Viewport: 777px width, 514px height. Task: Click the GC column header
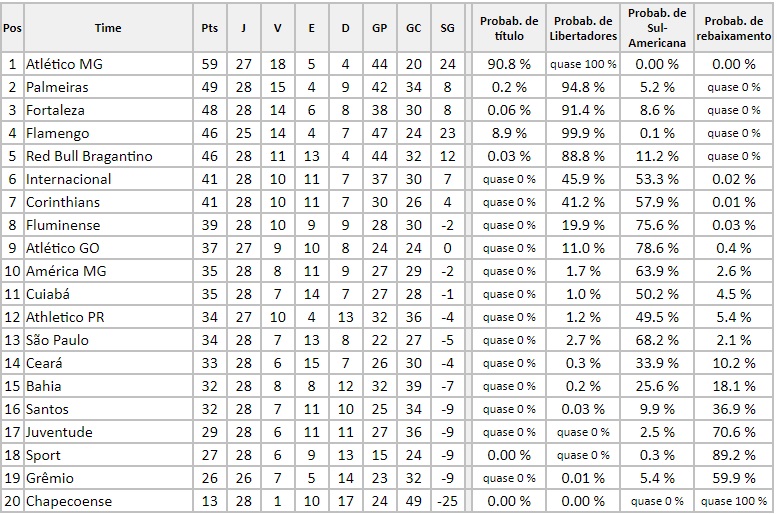[413, 28]
